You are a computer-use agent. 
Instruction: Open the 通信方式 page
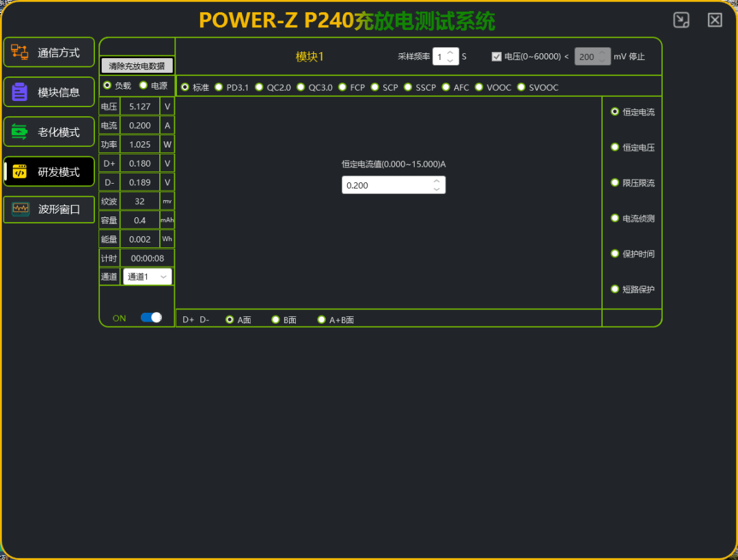click(x=49, y=52)
